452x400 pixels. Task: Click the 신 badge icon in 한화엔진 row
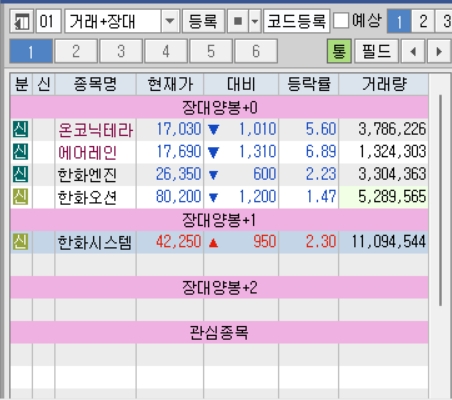(21, 175)
